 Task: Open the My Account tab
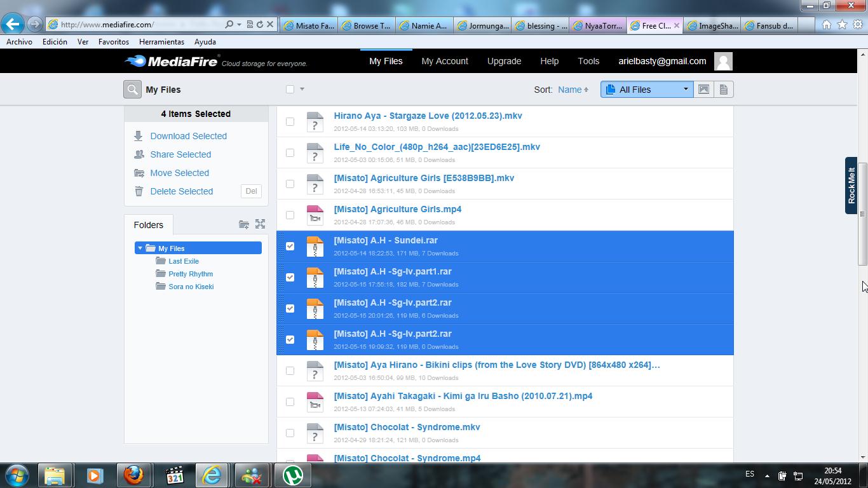coord(445,61)
